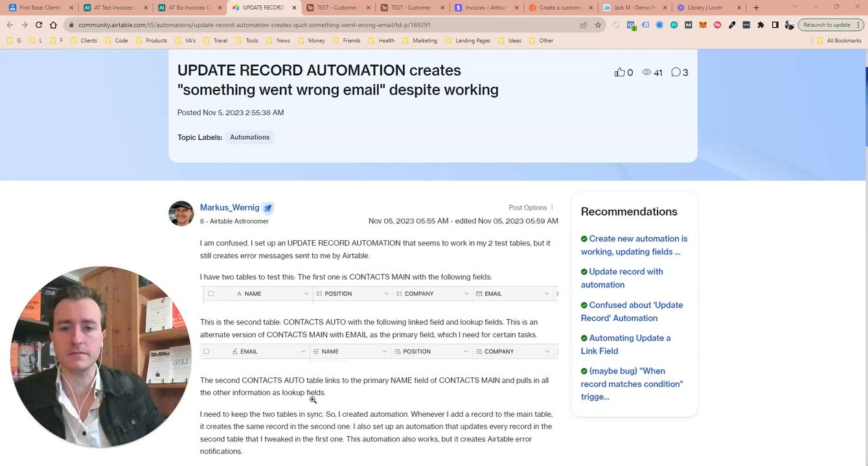Open Post Options three-dot menu
868x466 pixels.
pyautogui.click(x=552, y=208)
